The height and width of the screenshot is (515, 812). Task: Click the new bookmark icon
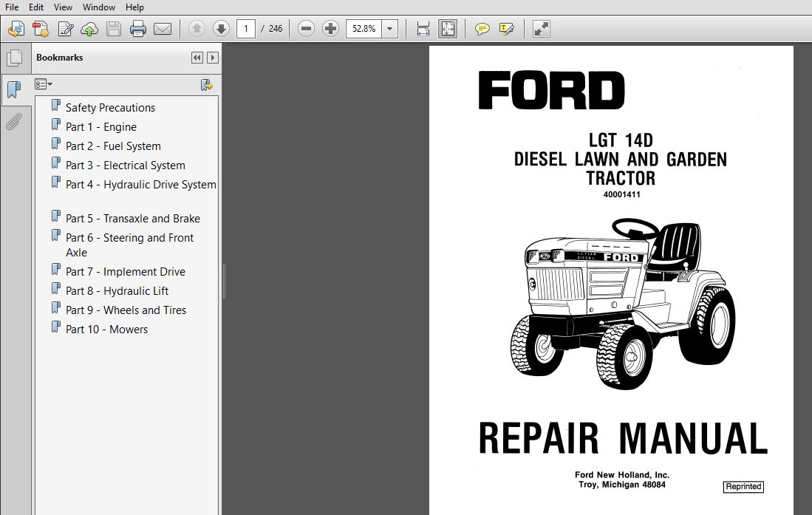pos(207,84)
